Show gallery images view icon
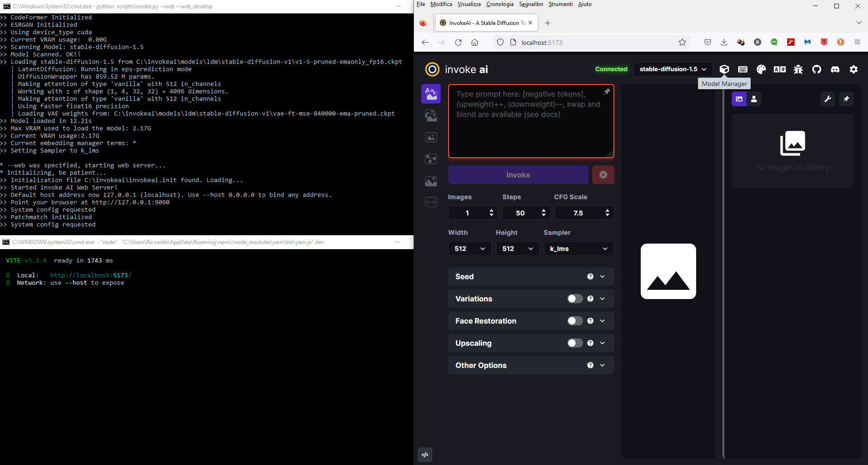 click(739, 99)
